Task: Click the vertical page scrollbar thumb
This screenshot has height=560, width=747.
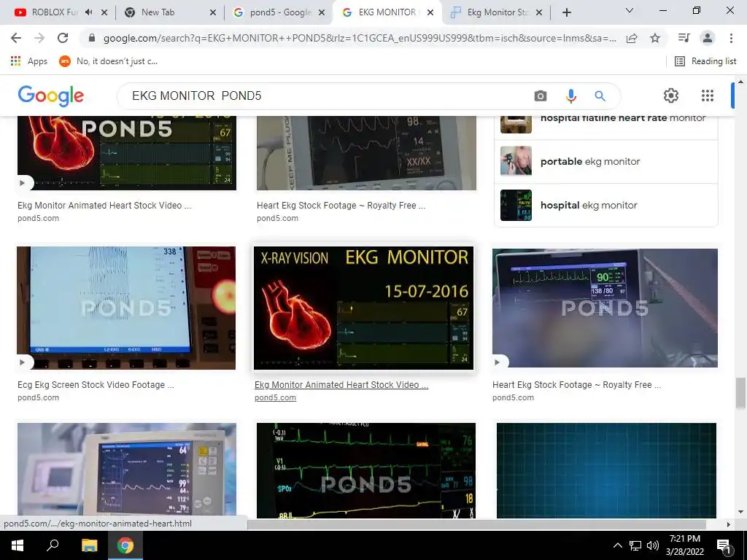Action: pos(740,393)
